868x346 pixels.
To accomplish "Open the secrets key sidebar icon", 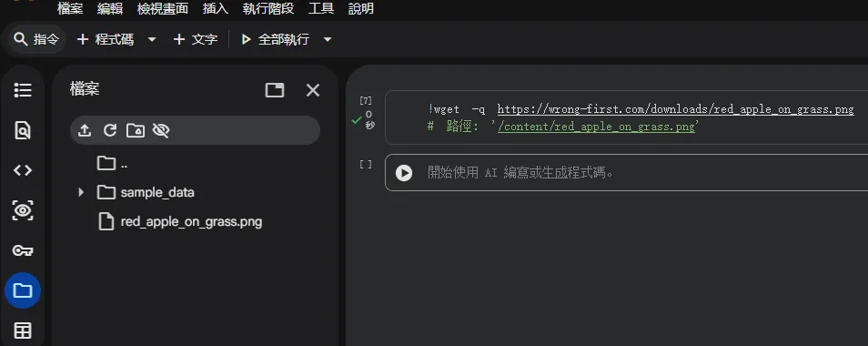I will click(23, 250).
